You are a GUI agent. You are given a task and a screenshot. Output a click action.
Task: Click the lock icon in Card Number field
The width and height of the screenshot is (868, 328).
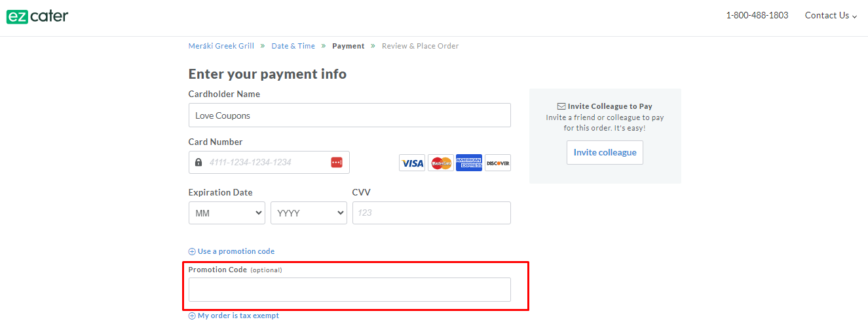tap(198, 162)
